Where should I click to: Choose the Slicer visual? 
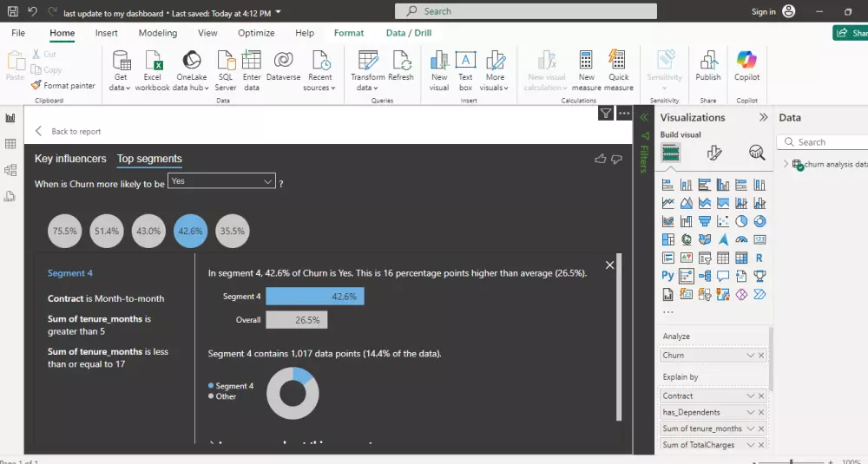click(705, 258)
